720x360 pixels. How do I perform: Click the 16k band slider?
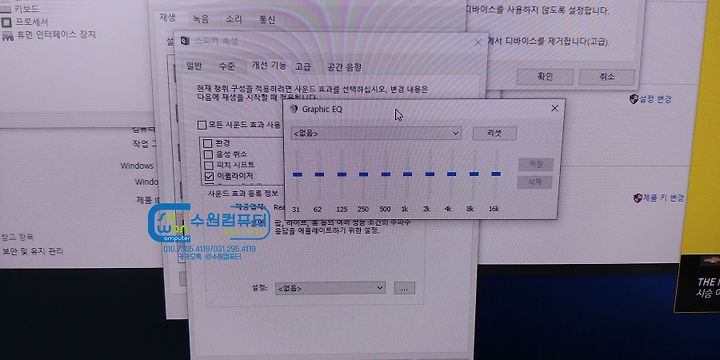[x=496, y=174]
